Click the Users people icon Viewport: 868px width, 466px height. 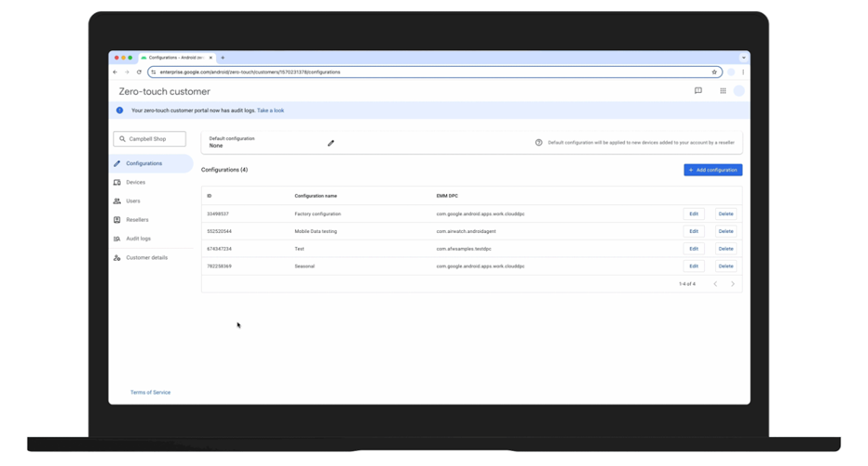click(117, 201)
